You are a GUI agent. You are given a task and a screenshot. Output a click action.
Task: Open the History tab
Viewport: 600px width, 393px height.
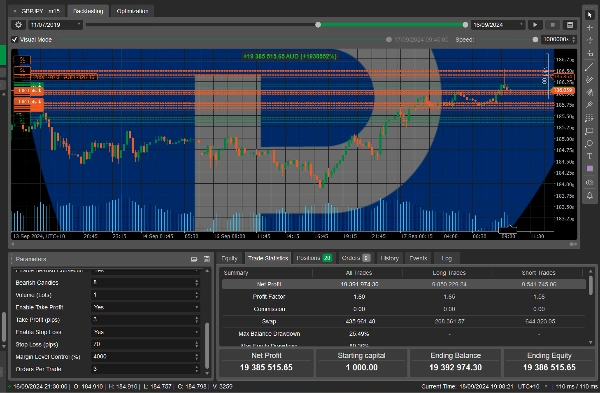click(x=390, y=258)
